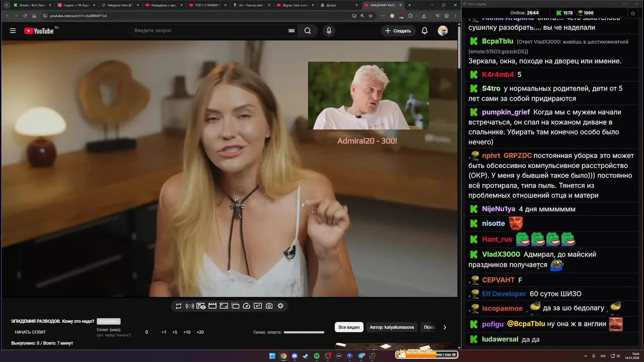Click the MEME PARTY taskbar widget
This screenshot has width=644, height=362.
click(x=426, y=354)
